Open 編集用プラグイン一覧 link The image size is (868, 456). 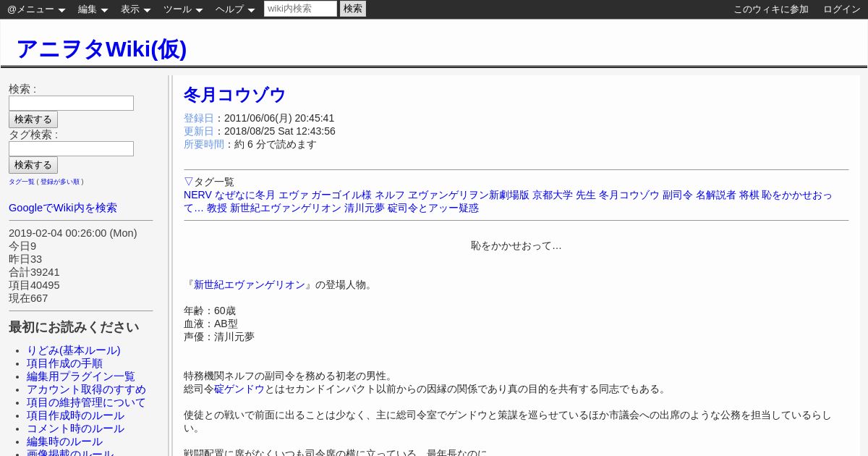pos(81,376)
